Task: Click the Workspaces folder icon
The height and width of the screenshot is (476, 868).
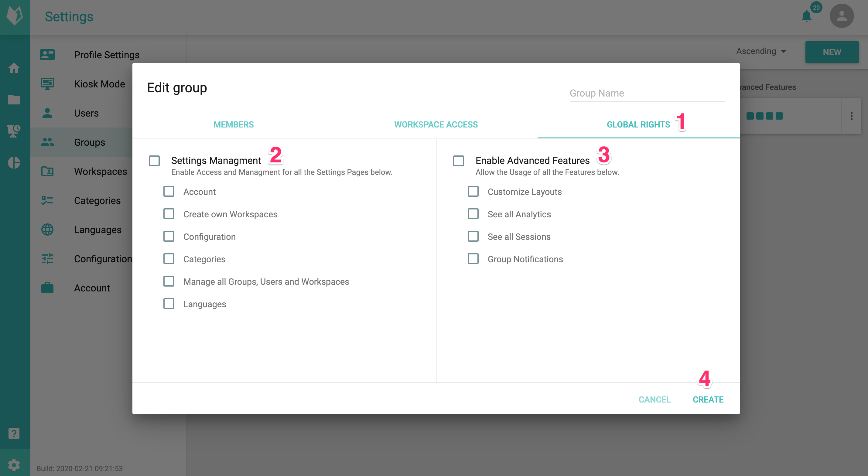Action: (x=47, y=171)
